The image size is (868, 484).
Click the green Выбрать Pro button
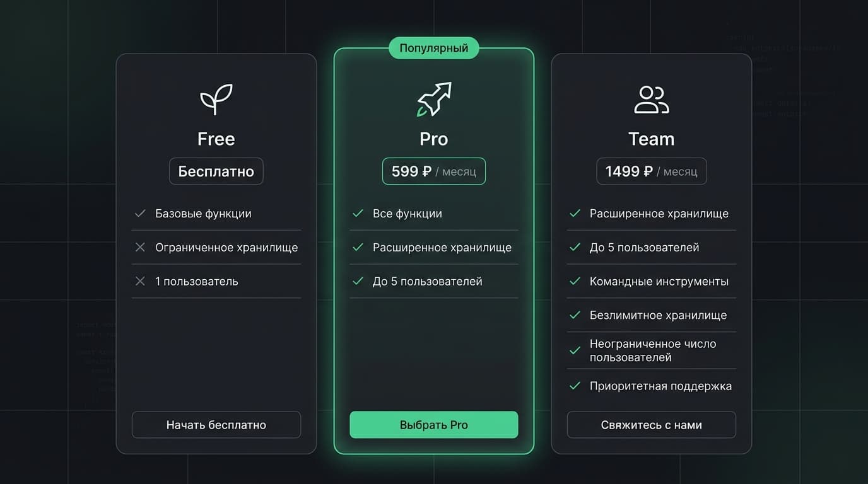[x=434, y=425]
